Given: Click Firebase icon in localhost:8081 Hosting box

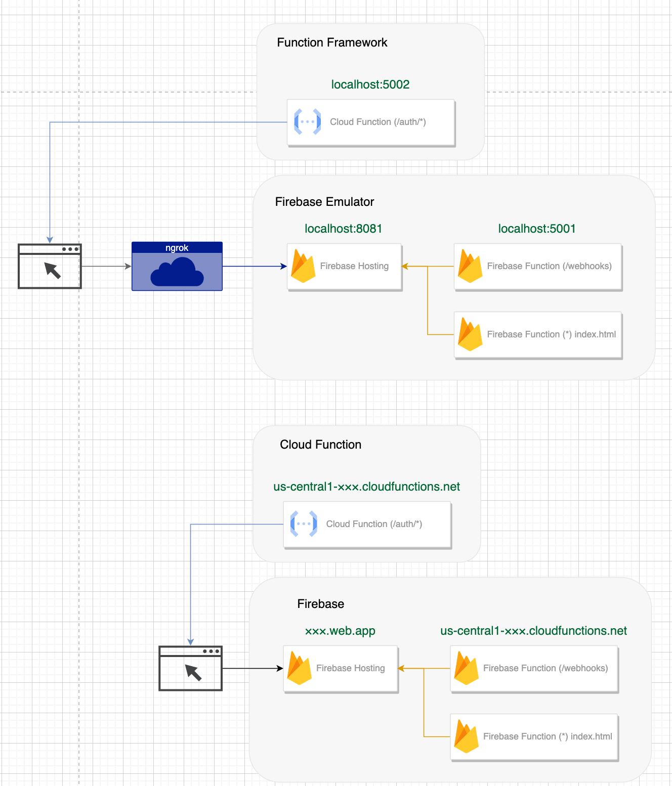Looking at the screenshot, I should (303, 266).
